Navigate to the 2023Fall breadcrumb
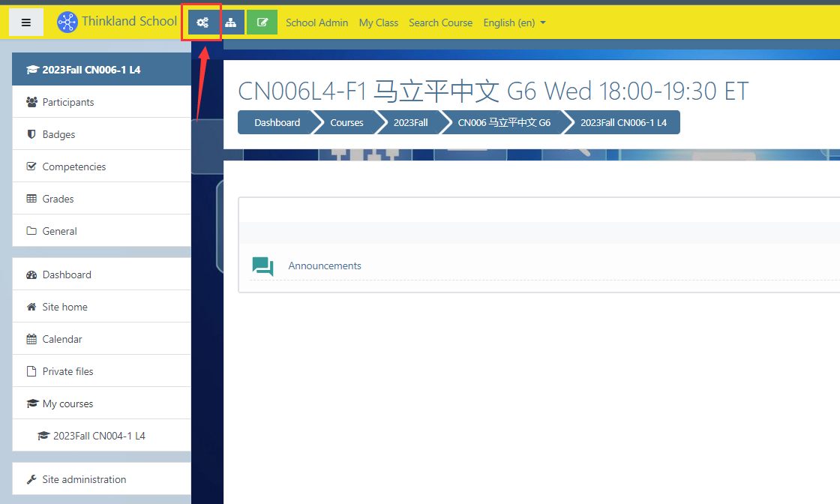Image resolution: width=840 pixels, height=504 pixels. [410, 122]
